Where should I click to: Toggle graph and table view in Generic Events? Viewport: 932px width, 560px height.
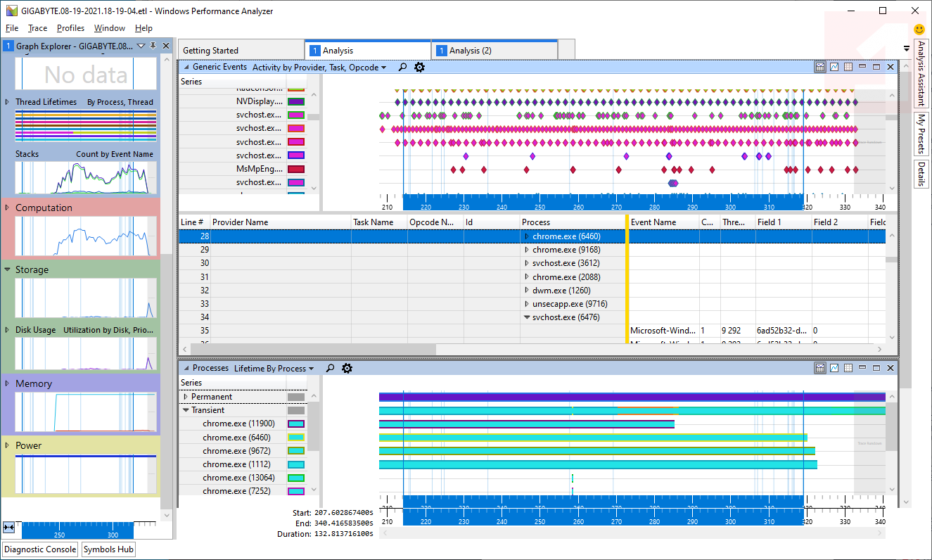click(820, 68)
